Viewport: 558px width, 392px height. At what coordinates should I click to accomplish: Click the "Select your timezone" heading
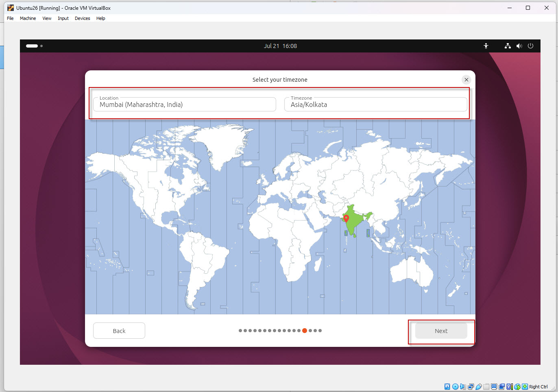click(x=280, y=80)
